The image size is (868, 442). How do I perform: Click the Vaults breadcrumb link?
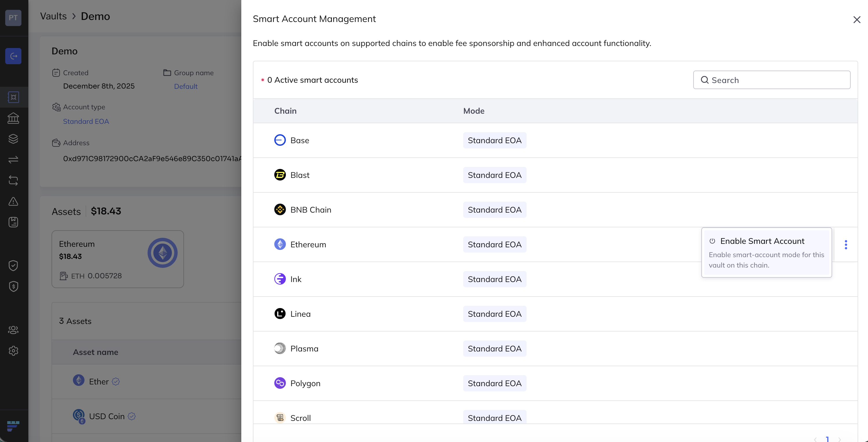click(53, 16)
